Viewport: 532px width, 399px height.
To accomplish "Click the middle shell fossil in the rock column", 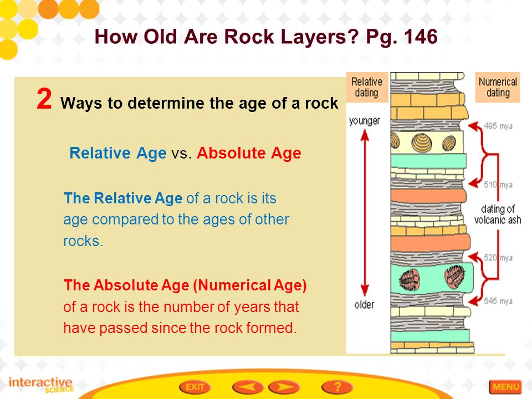I will click(422, 142).
